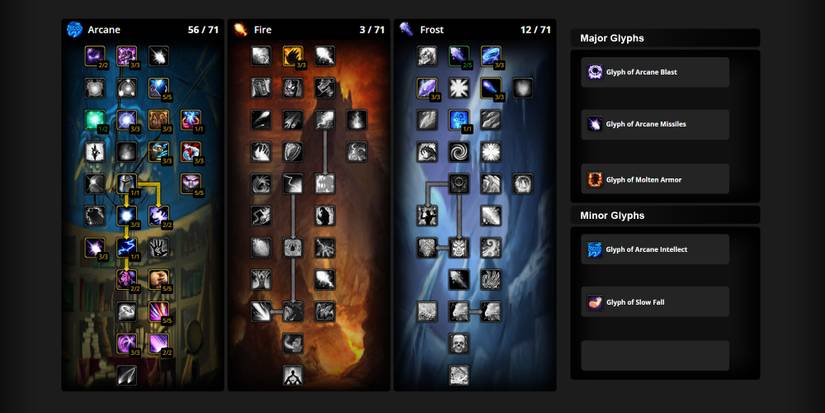Open the Glyph of Arcane Blast slot
The height and width of the screenshot is (413, 825).
click(655, 72)
